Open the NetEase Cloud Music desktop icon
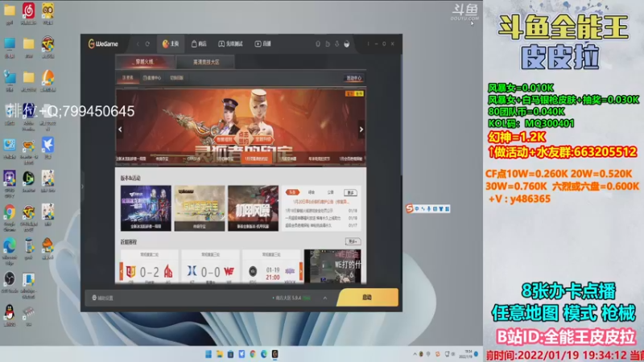Image resolution: width=644 pixels, height=362 pixels. [x=28, y=13]
